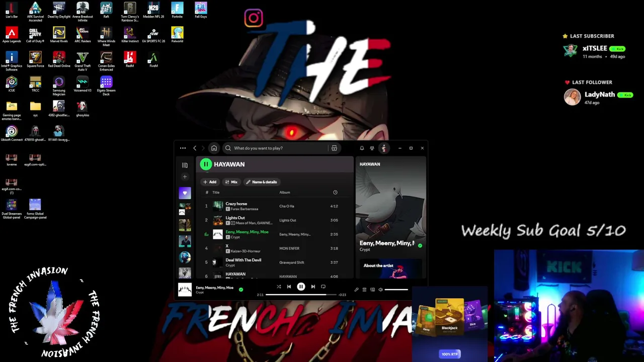This screenshot has width=644, height=362.
Task: Skip to the previous track
Action: point(289,287)
